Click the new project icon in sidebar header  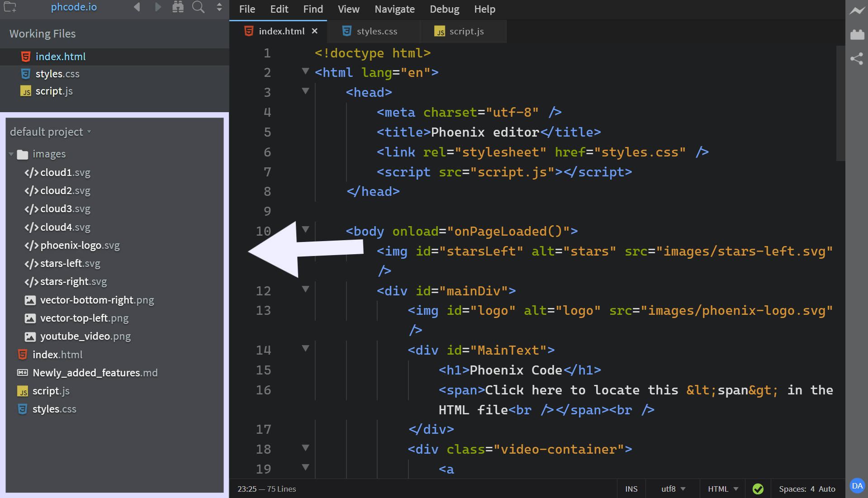pyautogui.click(x=10, y=7)
